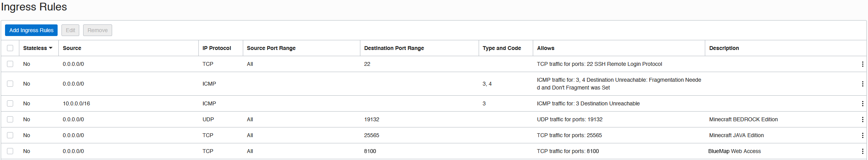Open kebab menu for ICMP 3, 4 rule

click(862, 84)
